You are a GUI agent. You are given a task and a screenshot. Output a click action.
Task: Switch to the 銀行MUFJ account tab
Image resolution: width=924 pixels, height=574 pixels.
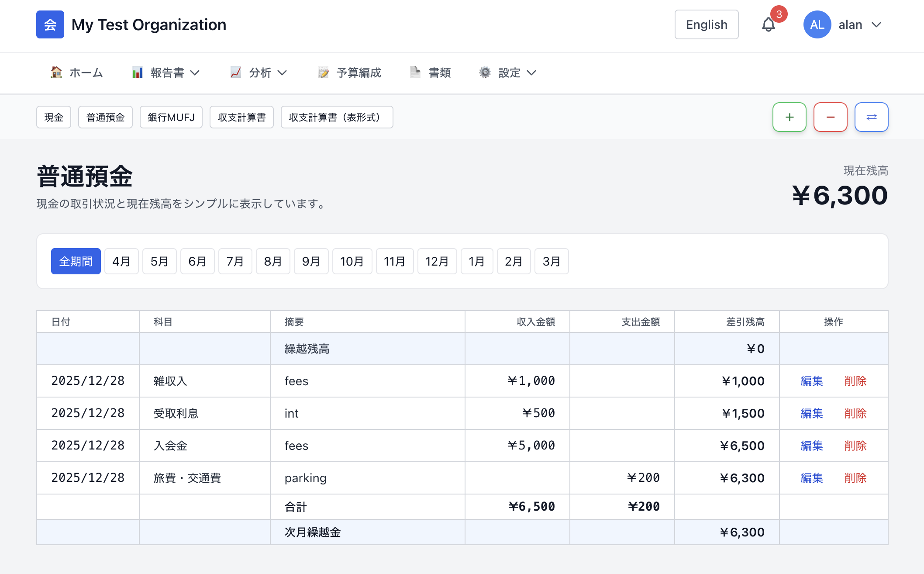[x=171, y=117]
